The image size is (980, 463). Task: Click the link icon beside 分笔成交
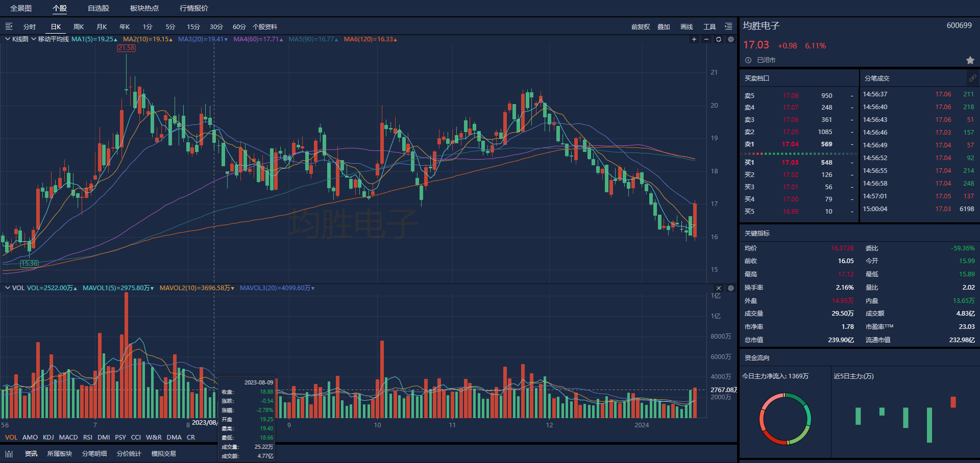tap(972, 78)
